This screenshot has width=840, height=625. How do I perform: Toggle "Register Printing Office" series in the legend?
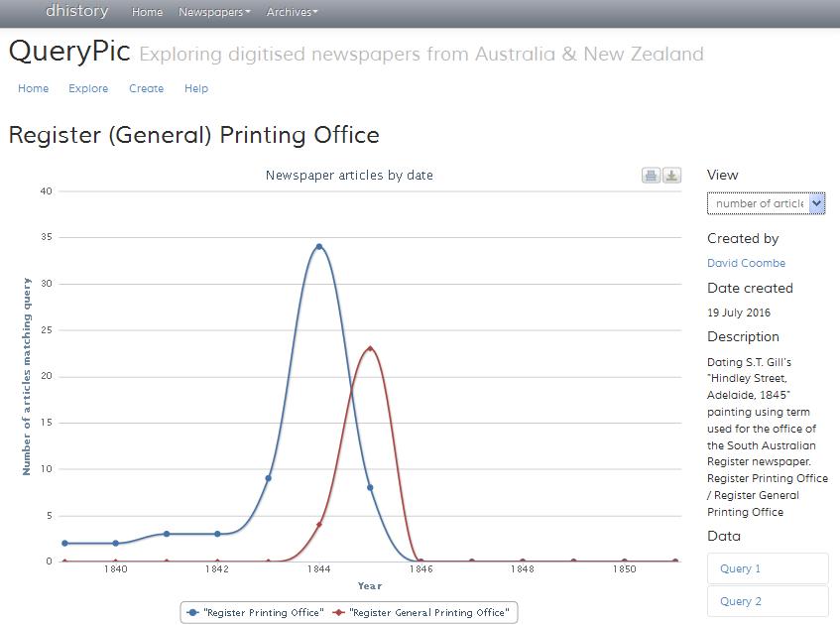tap(256, 613)
